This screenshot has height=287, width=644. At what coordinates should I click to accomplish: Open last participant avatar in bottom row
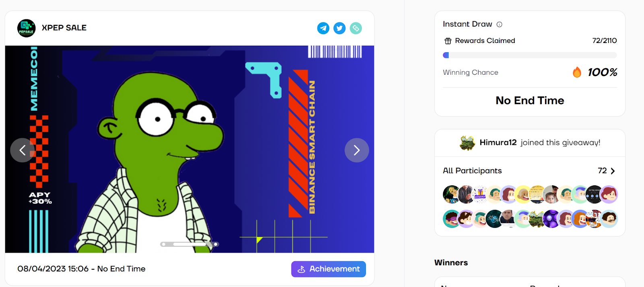point(609,219)
